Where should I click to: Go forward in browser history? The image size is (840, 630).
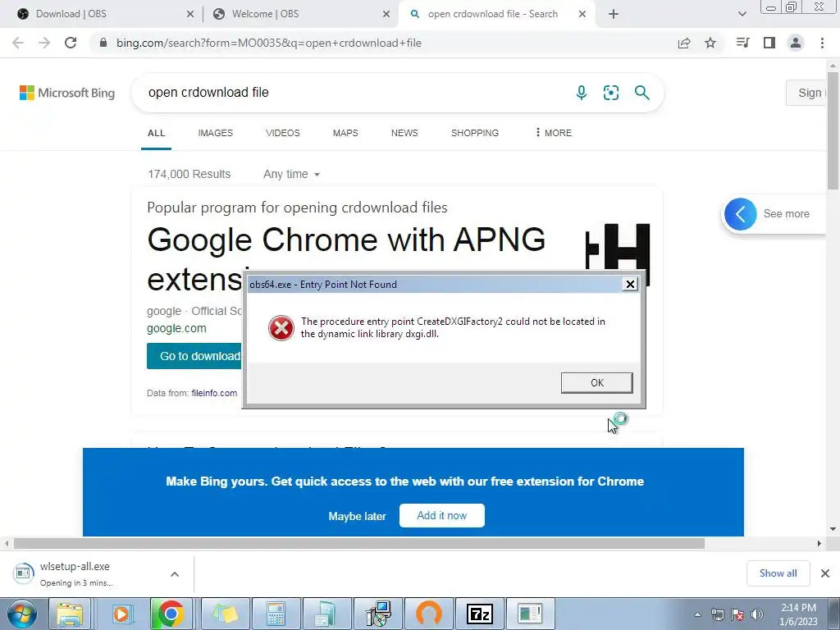[x=44, y=43]
